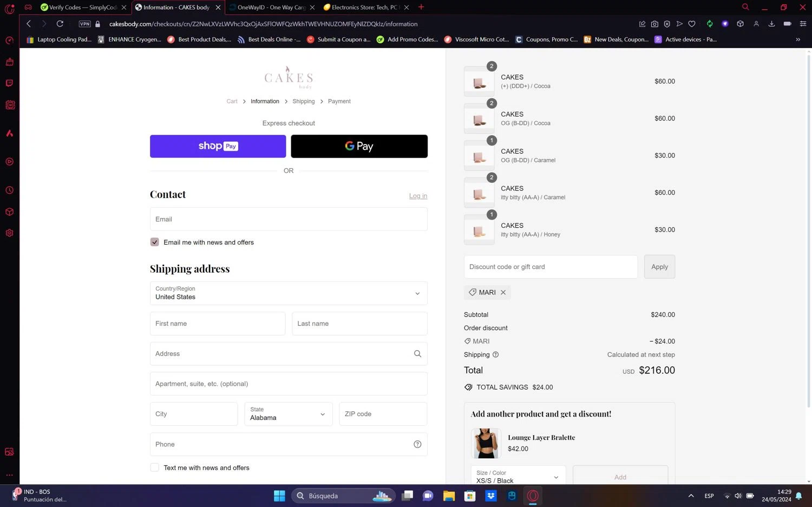Screen dimensions: 812x507
Task: Check Text me with news and offers
Action: coord(155,468)
